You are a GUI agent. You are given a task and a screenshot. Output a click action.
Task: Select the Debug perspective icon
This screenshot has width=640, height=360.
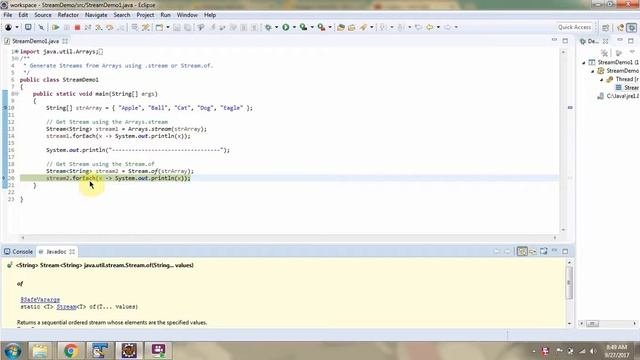pos(631,27)
